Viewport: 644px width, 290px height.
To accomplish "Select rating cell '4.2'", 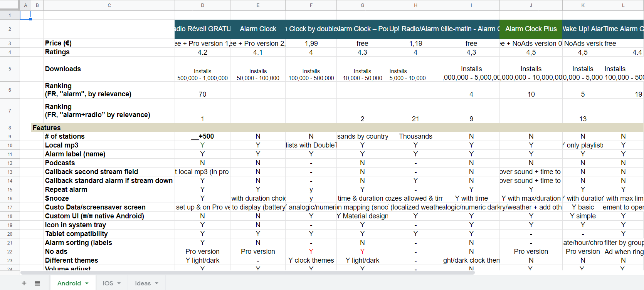I will pyautogui.click(x=203, y=52).
